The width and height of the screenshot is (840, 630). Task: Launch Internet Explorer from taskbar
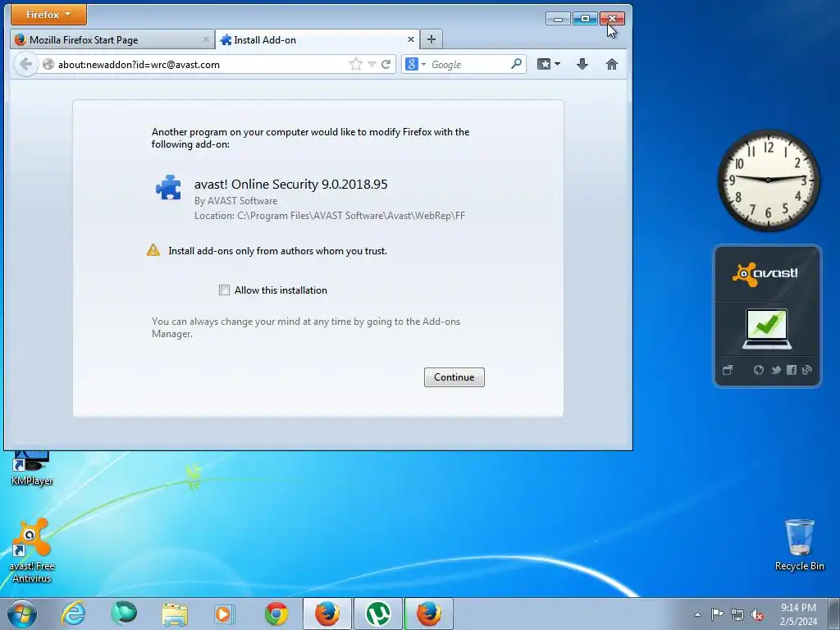[x=73, y=614]
